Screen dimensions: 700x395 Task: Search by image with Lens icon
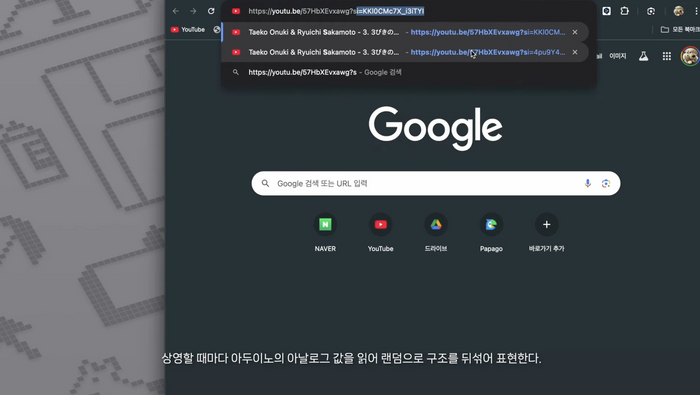click(x=606, y=183)
